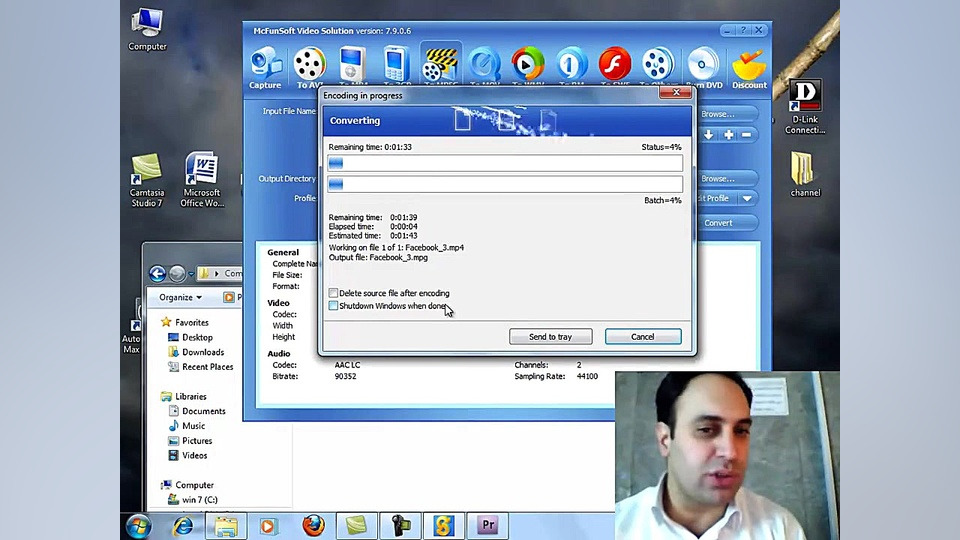This screenshot has width=960, height=540.
Task: Select Computer in Explorer sidebar
Action: click(194, 485)
